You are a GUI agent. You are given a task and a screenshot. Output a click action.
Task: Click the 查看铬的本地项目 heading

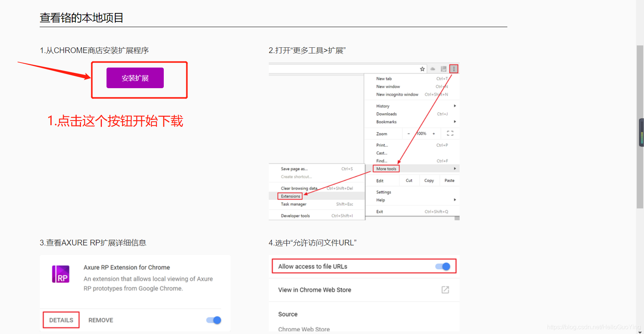[81, 18]
